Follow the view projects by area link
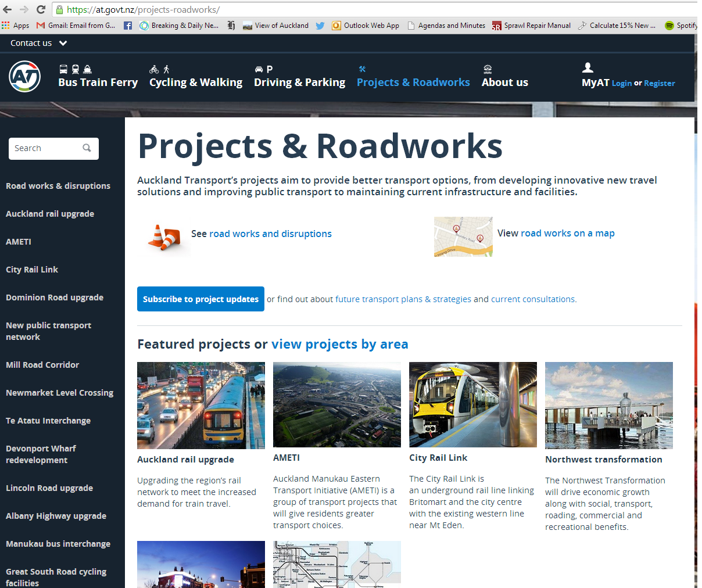The image size is (702, 588). [x=339, y=344]
